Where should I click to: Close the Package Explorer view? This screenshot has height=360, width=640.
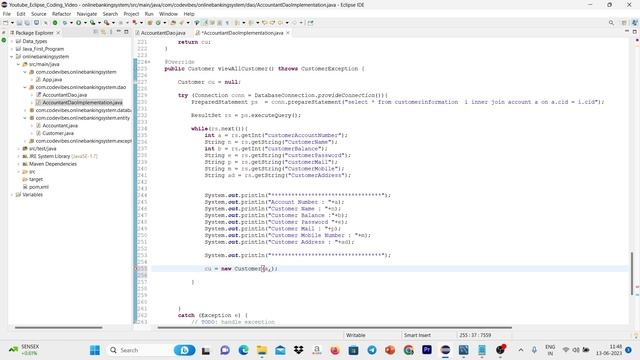(58, 33)
